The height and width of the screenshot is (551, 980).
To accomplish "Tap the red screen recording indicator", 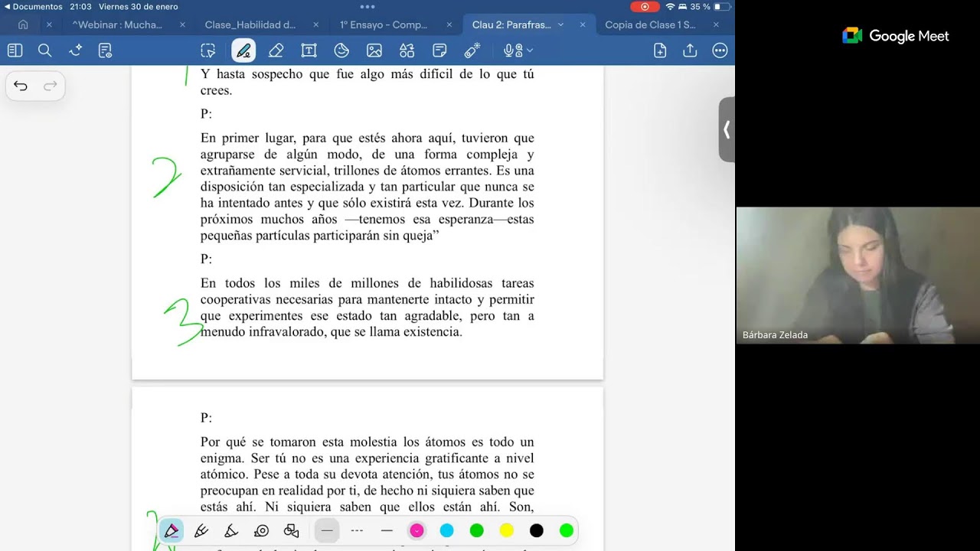I will pyautogui.click(x=645, y=6).
